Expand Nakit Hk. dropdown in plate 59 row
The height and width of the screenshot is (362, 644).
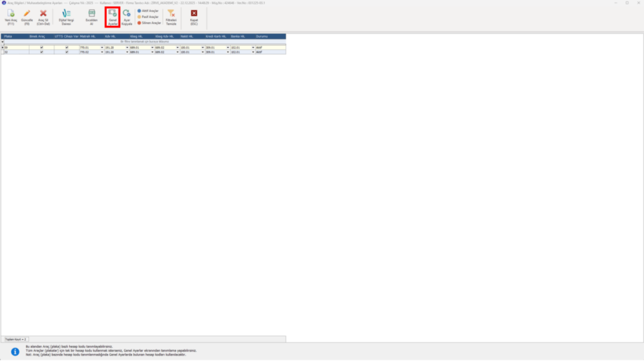coord(203,48)
